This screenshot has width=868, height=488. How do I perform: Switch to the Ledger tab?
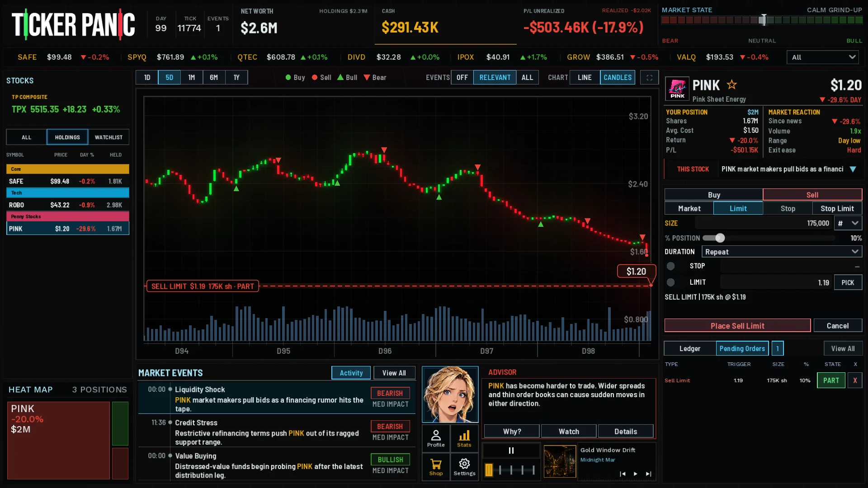click(690, 348)
